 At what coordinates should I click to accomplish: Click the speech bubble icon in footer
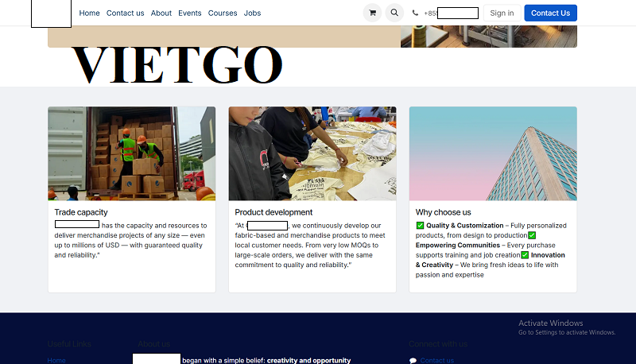[413, 360]
